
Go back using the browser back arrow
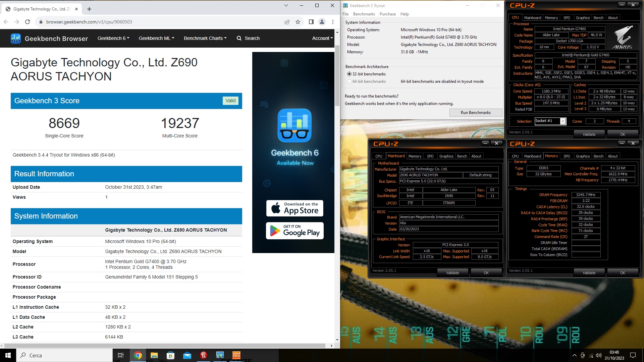coord(6,22)
